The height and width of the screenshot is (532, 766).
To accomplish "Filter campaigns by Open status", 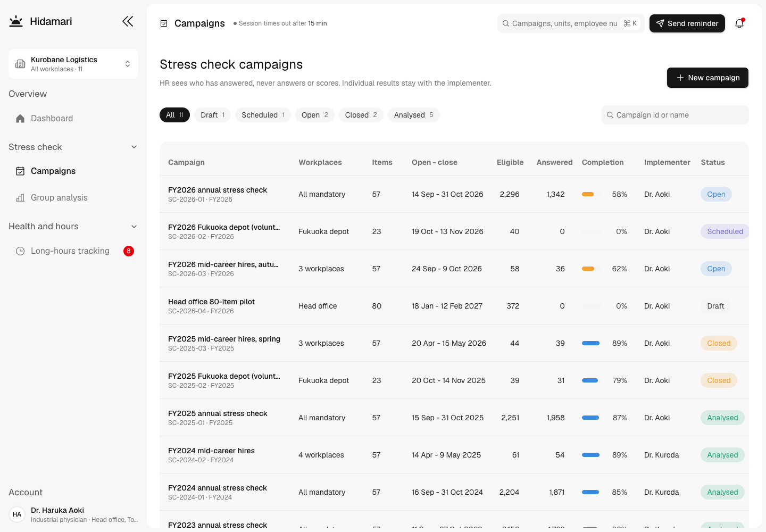I will click(x=314, y=115).
